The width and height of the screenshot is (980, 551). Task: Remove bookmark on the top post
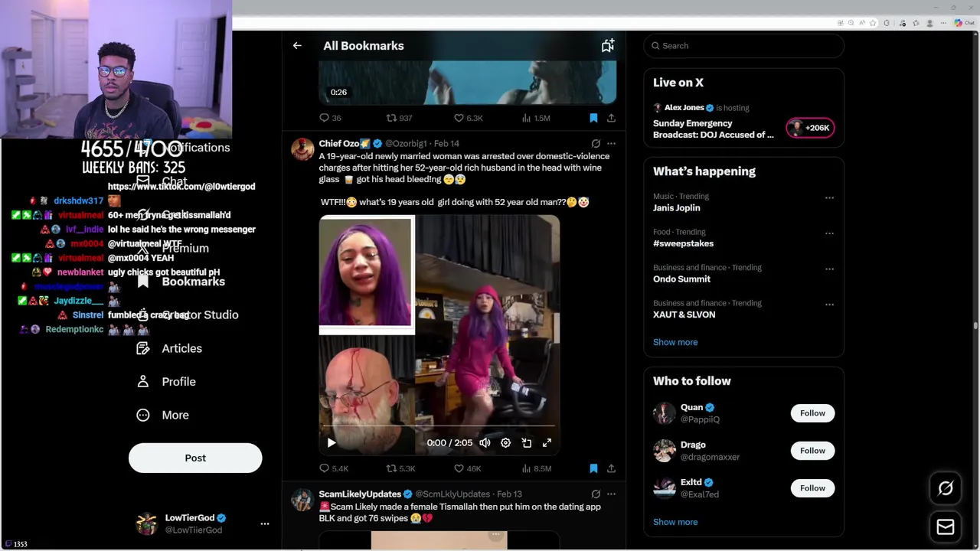(x=593, y=118)
